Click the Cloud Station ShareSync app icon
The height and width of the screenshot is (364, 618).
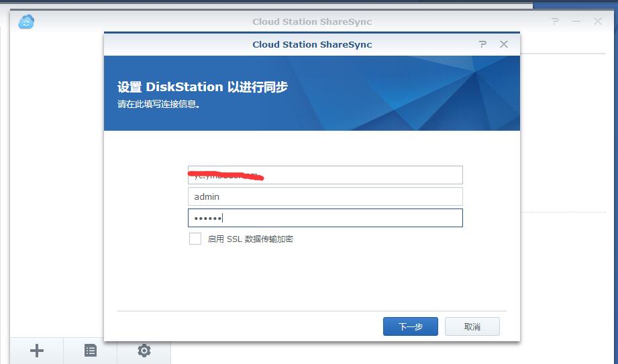tap(26, 21)
